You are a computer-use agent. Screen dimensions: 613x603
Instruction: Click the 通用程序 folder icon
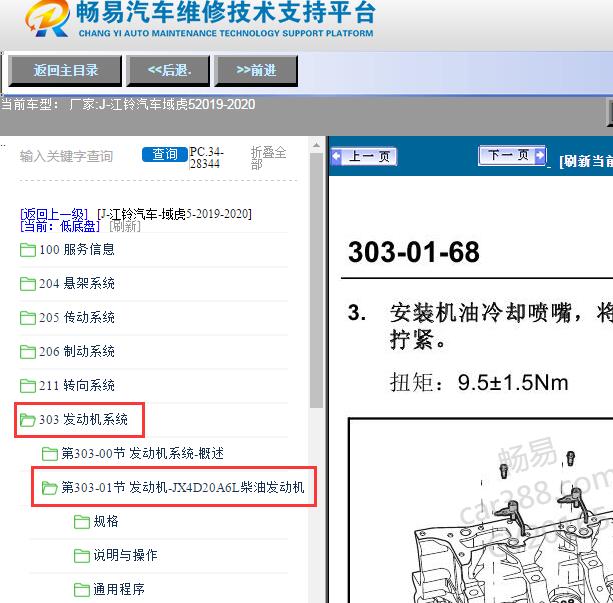coord(82,590)
